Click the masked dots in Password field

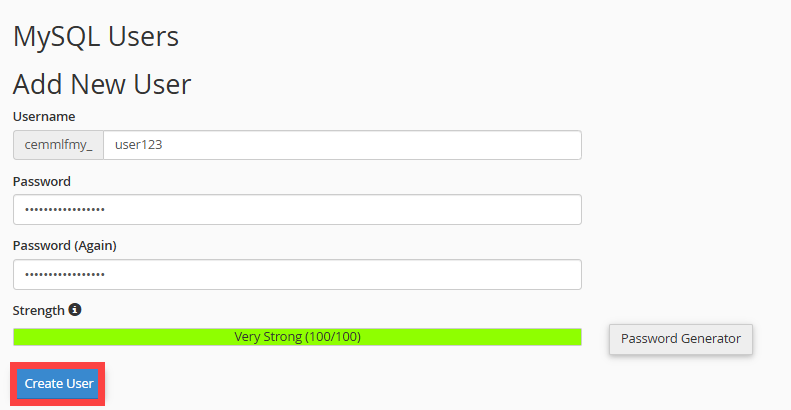point(65,210)
